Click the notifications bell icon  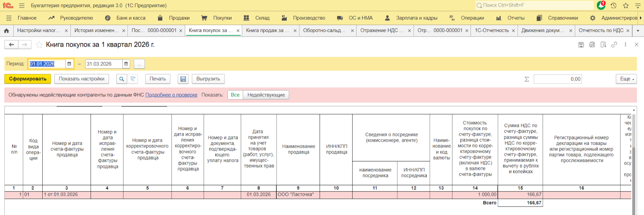pos(601,5)
